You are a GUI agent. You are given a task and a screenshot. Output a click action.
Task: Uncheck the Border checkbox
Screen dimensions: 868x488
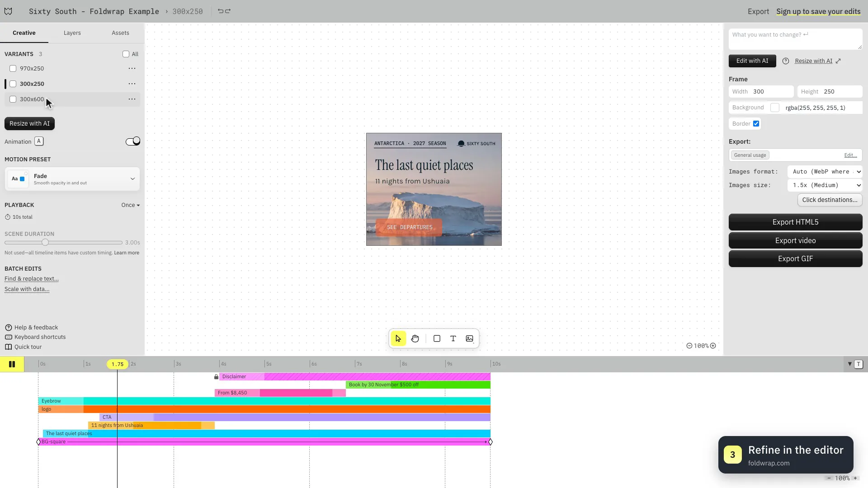[756, 124]
